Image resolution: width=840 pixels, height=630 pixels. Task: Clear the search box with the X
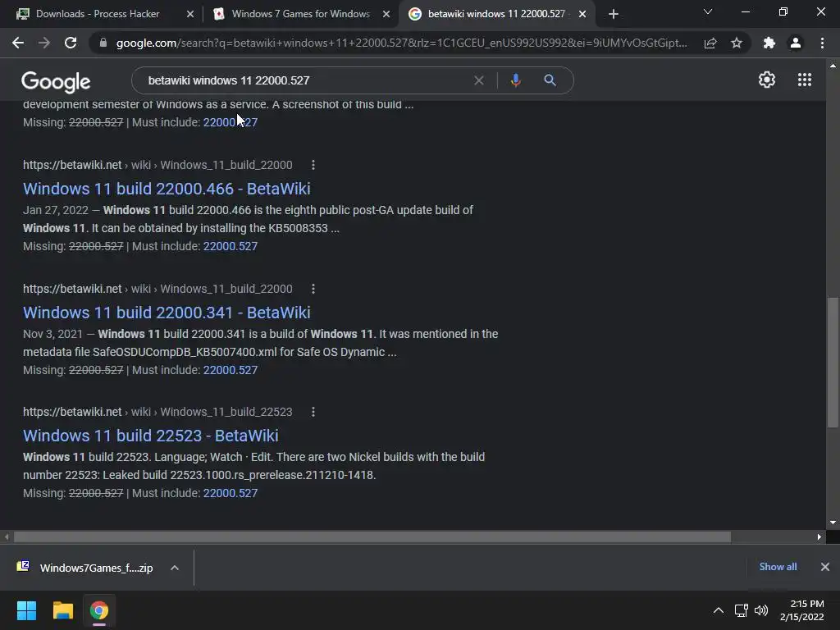[479, 80]
